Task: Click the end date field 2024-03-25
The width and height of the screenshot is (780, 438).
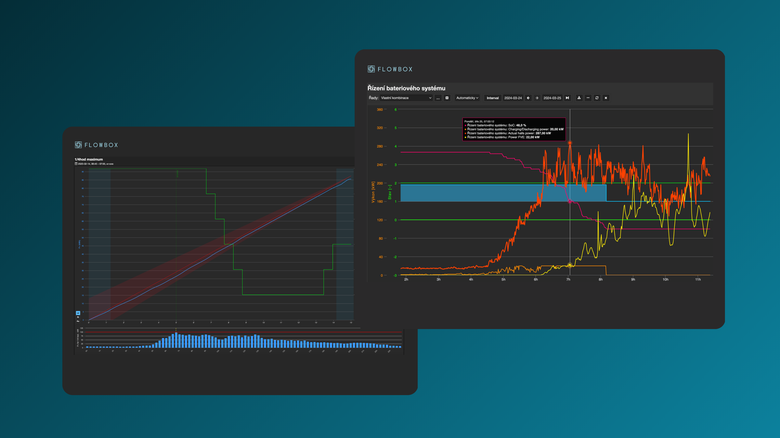Action: click(x=552, y=98)
